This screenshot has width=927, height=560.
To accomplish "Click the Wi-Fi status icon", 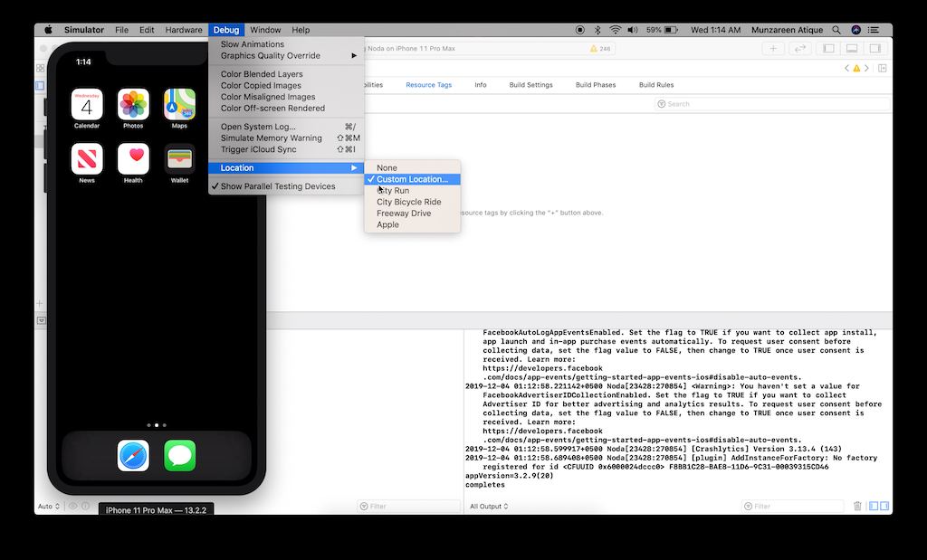I will [x=616, y=30].
